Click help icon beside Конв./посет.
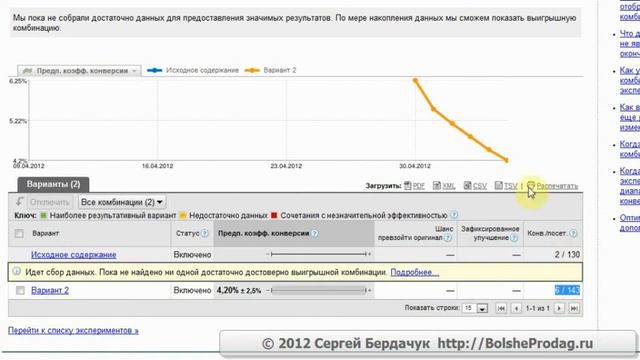This screenshot has width=640, height=360. (573, 233)
